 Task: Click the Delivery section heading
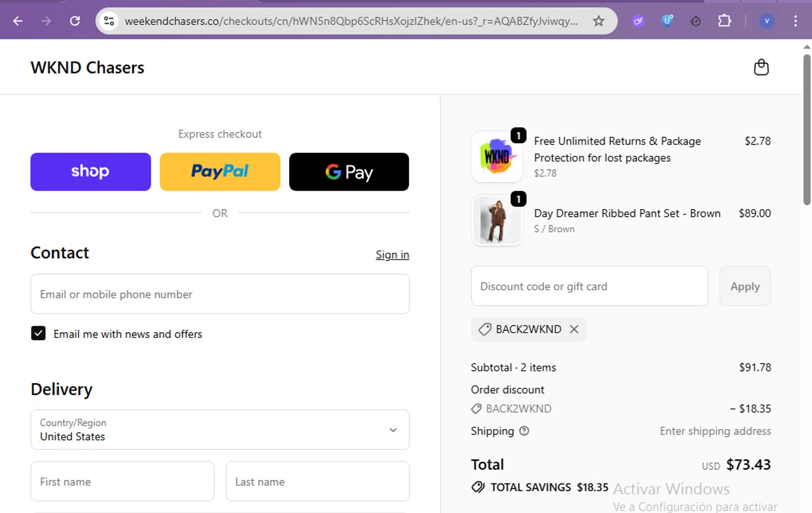click(x=62, y=389)
